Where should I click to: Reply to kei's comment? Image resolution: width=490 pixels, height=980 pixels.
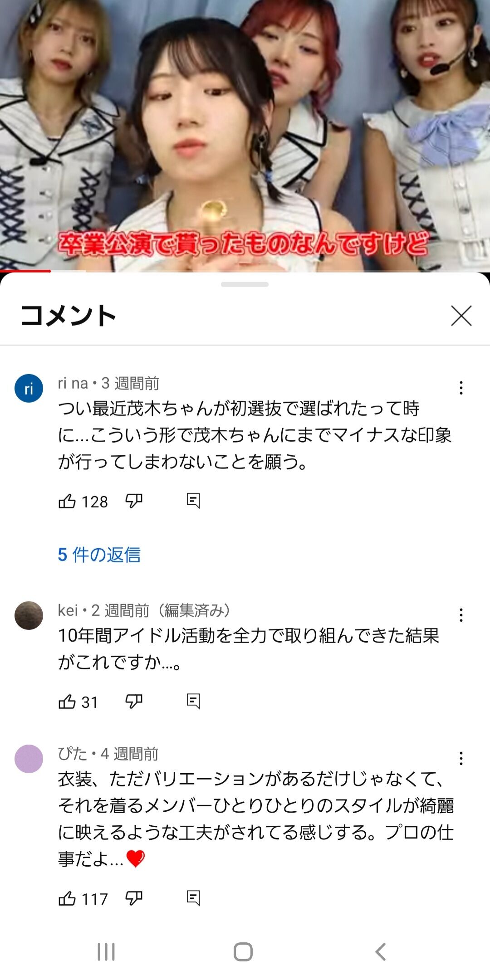(193, 701)
